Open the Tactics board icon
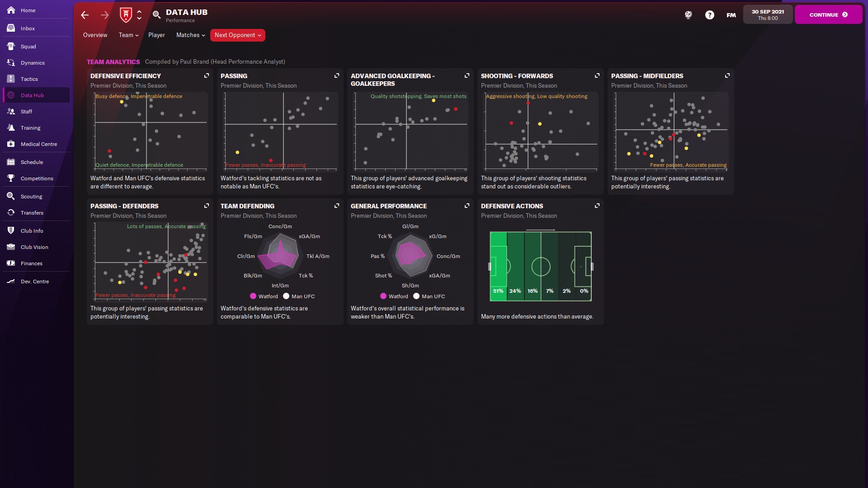This screenshot has width=868, height=488. [11, 79]
